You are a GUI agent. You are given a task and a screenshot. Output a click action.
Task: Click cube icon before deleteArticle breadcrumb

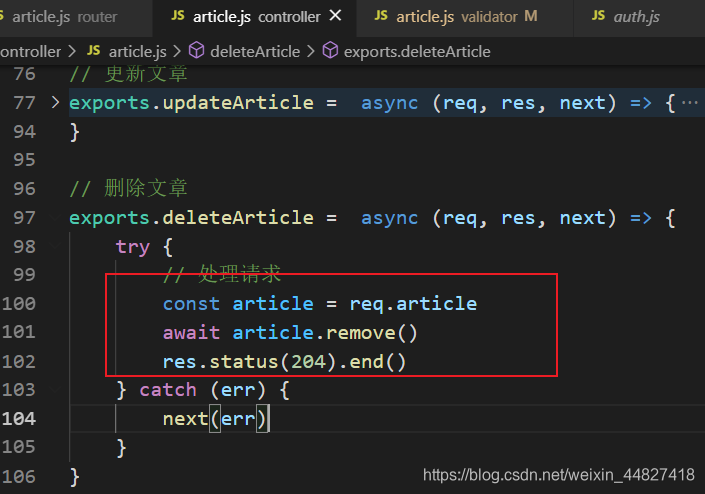(x=196, y=51)
